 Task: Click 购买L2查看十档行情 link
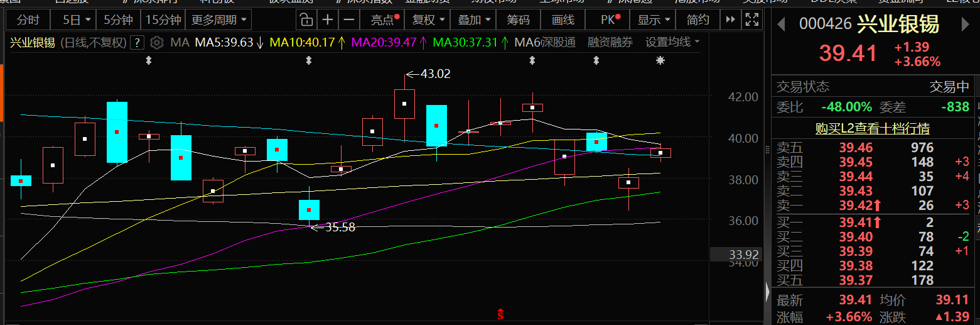(x=873, y=128)
